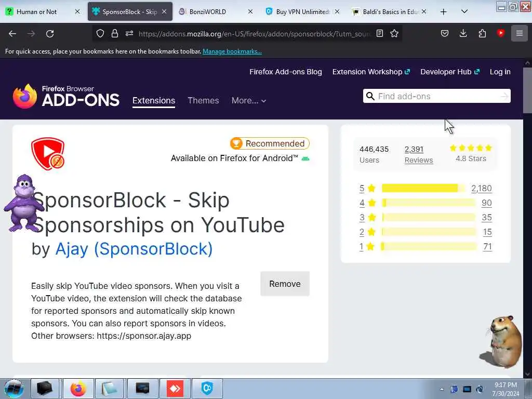The image size is (532, 399).
Task: Close the BonziWORLD tab
Action: coord(250,11)
